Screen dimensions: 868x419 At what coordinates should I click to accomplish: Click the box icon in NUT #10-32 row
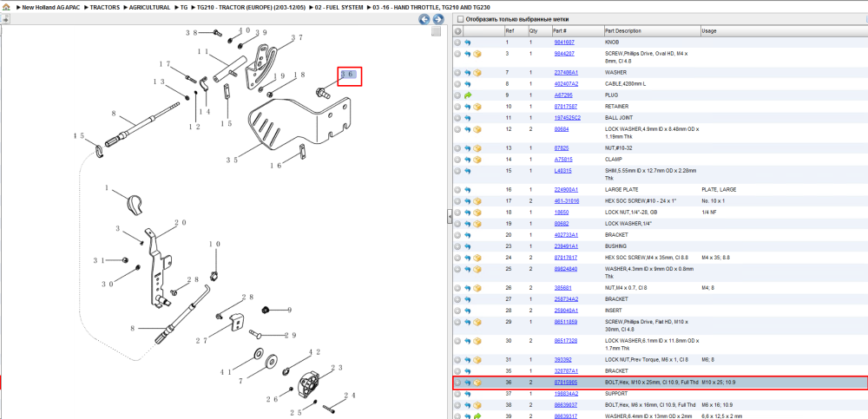pyautogui.click(x=477, y=148)
